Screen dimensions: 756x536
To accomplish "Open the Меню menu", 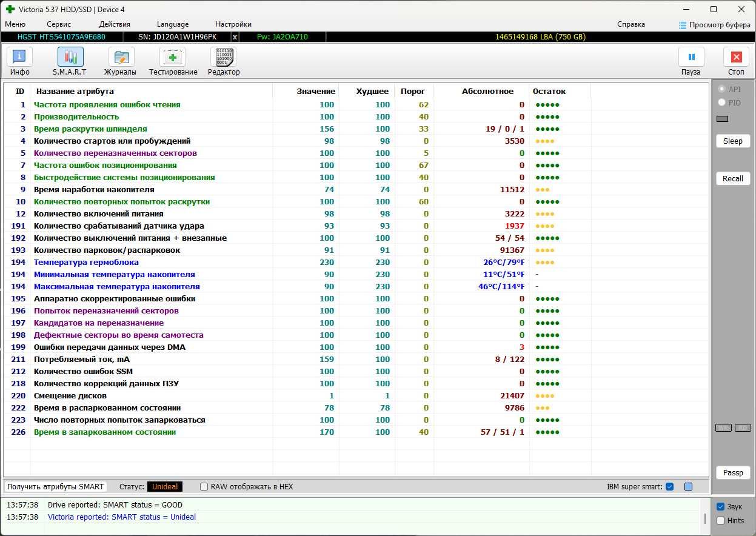I will [x=15, y=24].
